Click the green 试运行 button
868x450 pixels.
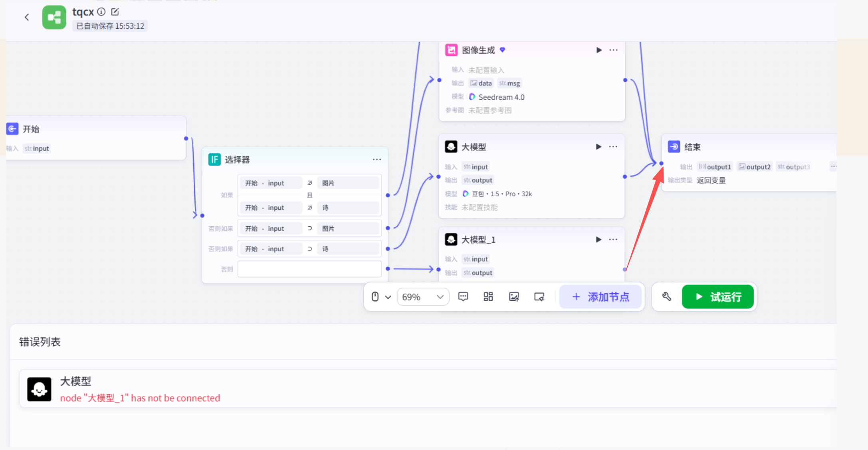pyautogui.click(x=717, y=297)
